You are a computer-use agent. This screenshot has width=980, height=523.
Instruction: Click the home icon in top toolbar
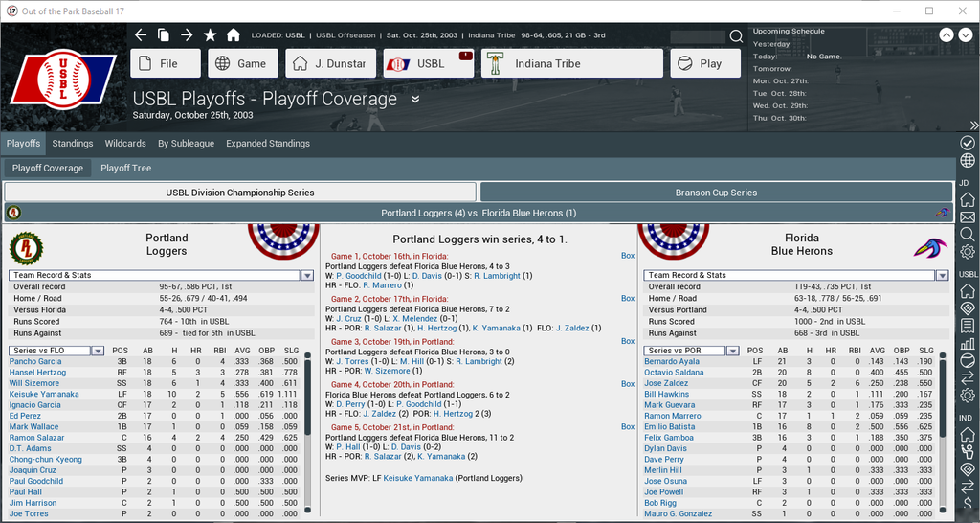click(x=233, y=35)
